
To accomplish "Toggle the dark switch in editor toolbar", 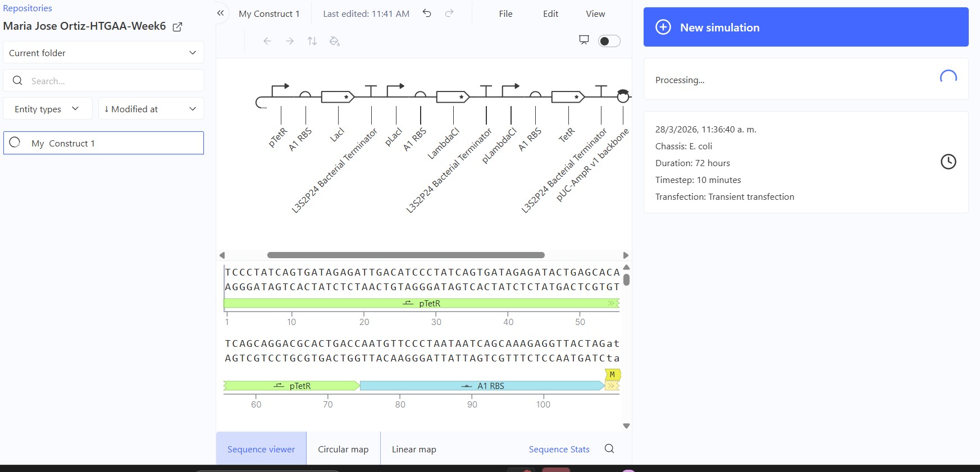I will (x=609, y=41).
